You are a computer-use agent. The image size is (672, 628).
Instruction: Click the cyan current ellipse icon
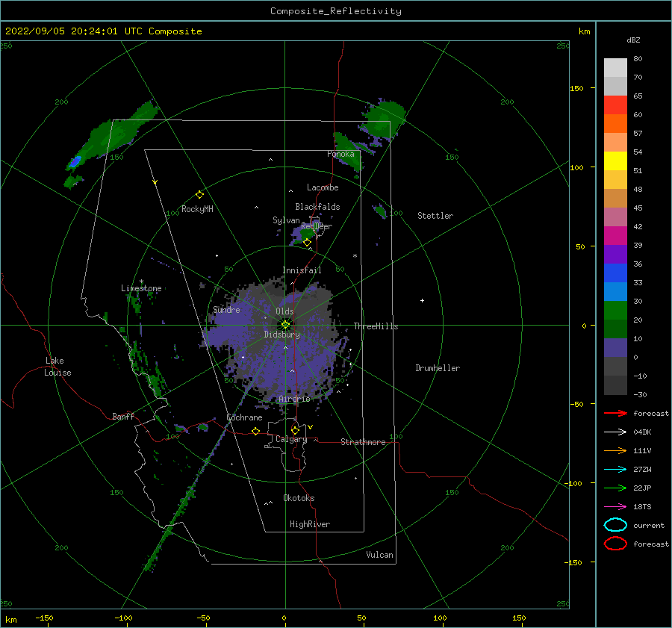click(615, 525)
